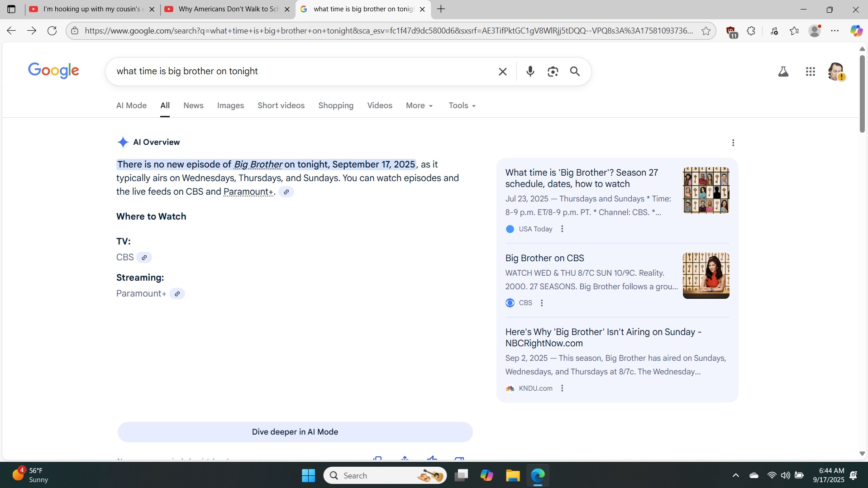Go to Google homepage via logo
The width and height of the screenshot is (868, 488).
53,71
